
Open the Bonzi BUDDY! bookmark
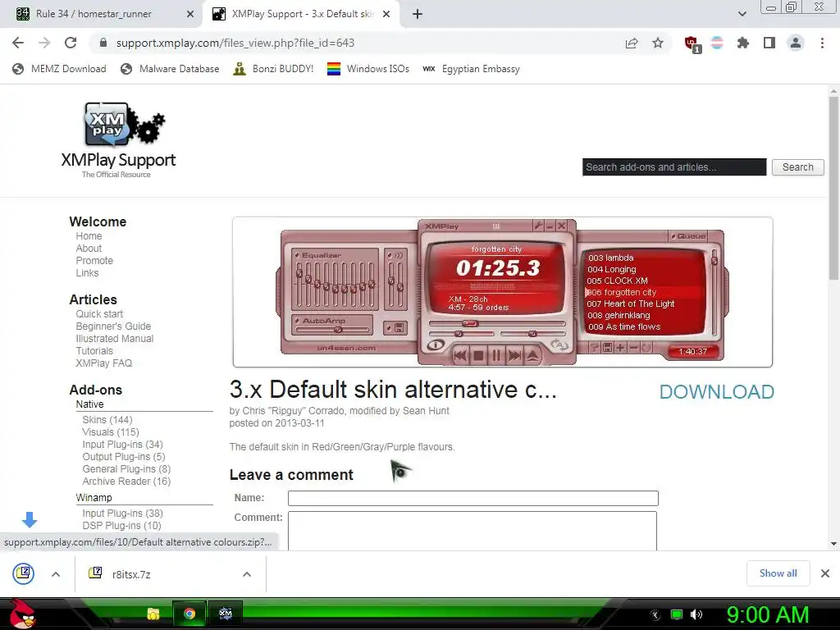[273, 69]
